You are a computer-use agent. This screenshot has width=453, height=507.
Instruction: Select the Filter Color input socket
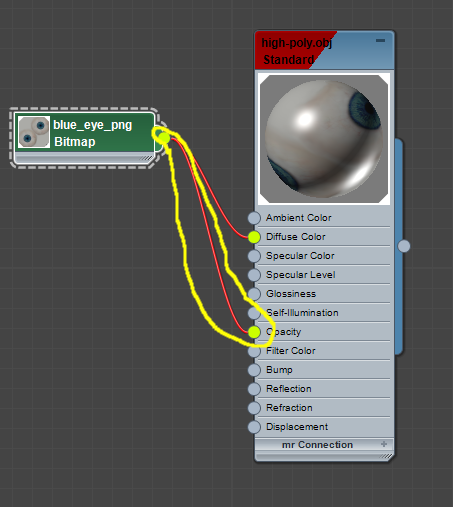254,351
